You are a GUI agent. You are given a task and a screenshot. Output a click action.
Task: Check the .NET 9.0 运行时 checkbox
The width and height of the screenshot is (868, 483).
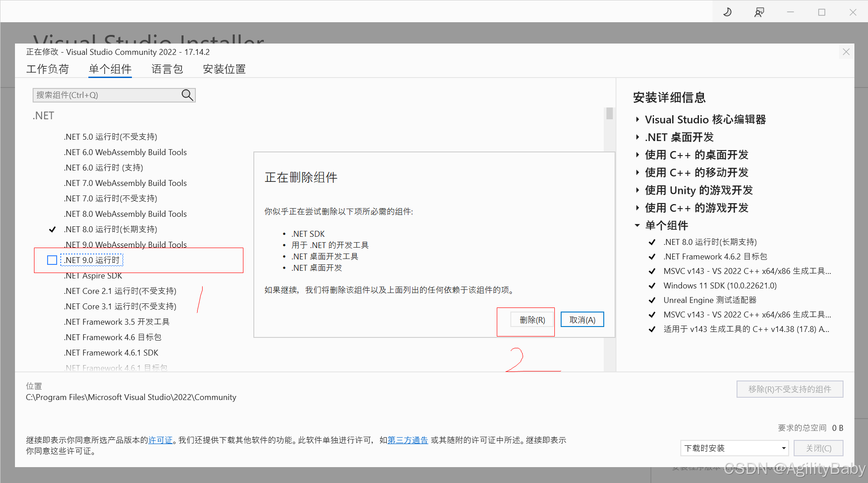click(x=52, y=260)
